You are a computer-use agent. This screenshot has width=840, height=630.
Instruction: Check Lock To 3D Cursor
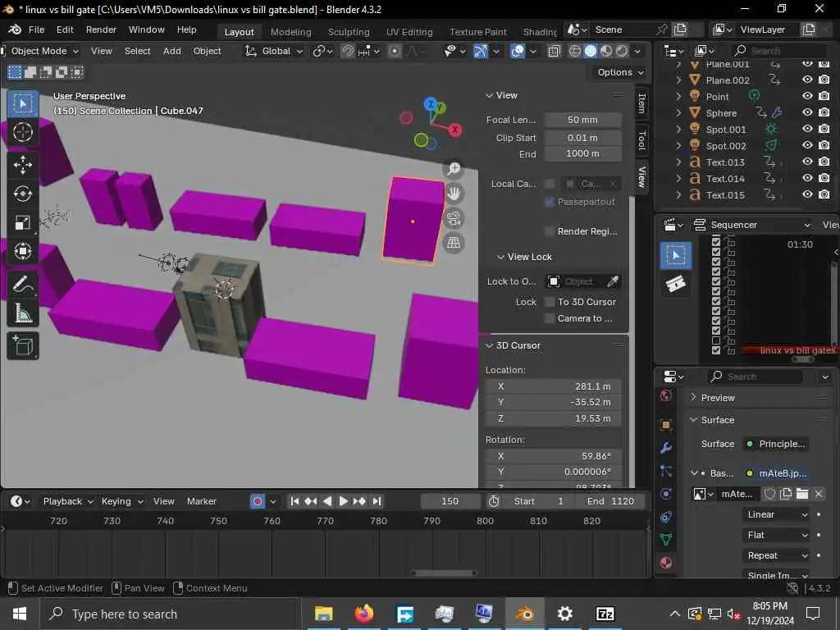coord(549,302)
